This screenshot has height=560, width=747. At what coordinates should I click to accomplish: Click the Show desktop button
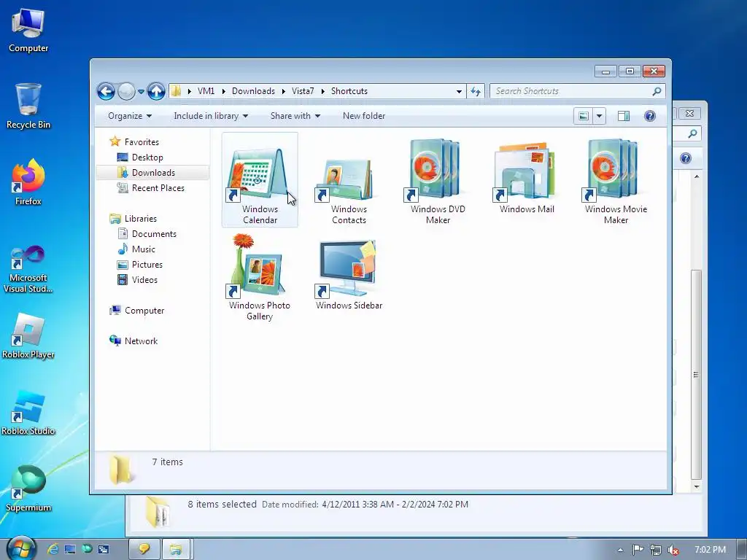pyautogui.click(x=742, y=550)
